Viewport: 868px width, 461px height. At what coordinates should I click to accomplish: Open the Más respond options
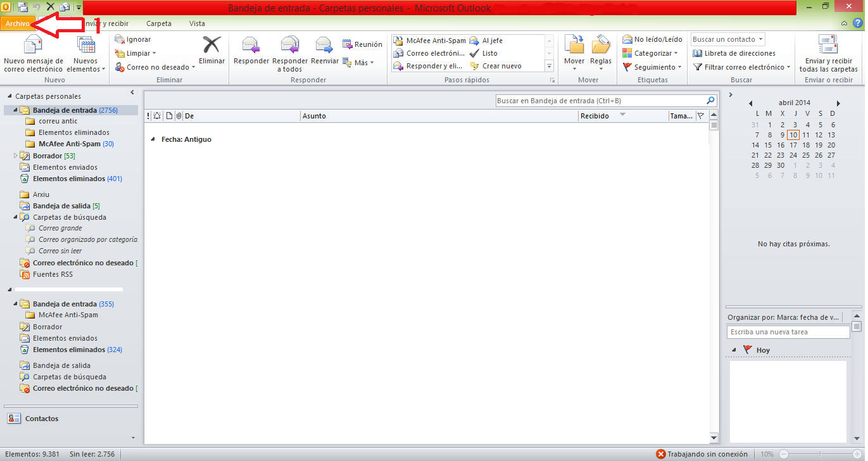coord(359,62)
